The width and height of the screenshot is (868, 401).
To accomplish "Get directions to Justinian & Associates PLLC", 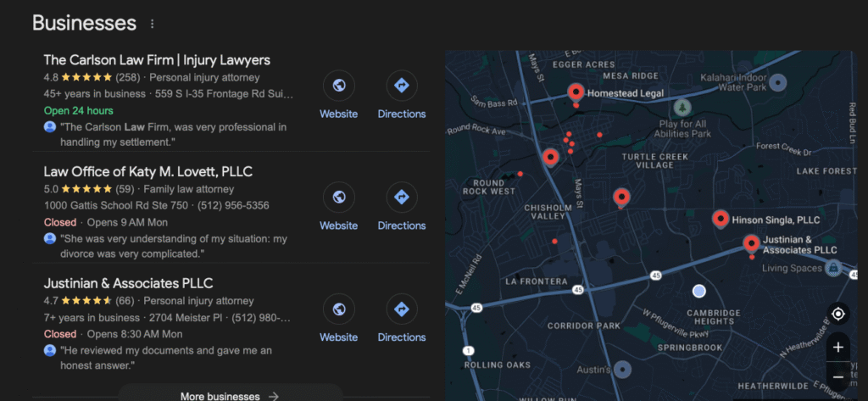I will [402, 309].
